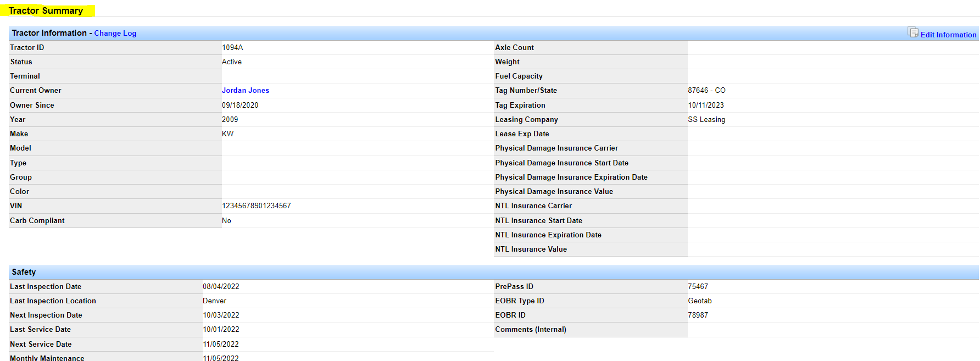Click the NTL Insurance Carrier label
The height and width of the screenshot is (361, 980).
[533, 206]
